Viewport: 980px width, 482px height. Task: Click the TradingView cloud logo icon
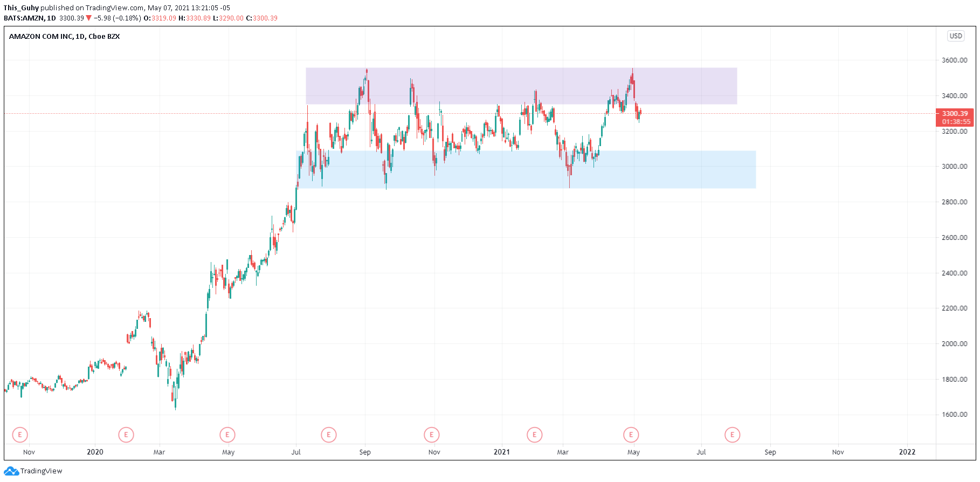[x=11, y=471]
